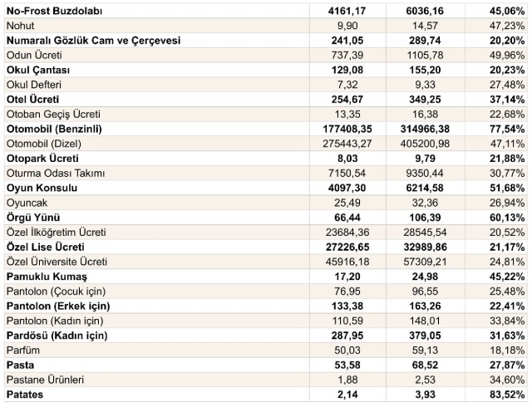The height and width of the screenshot is (407, 532).
Task: Select the Okul Çantası row label
Action: [x=38, y=71]
